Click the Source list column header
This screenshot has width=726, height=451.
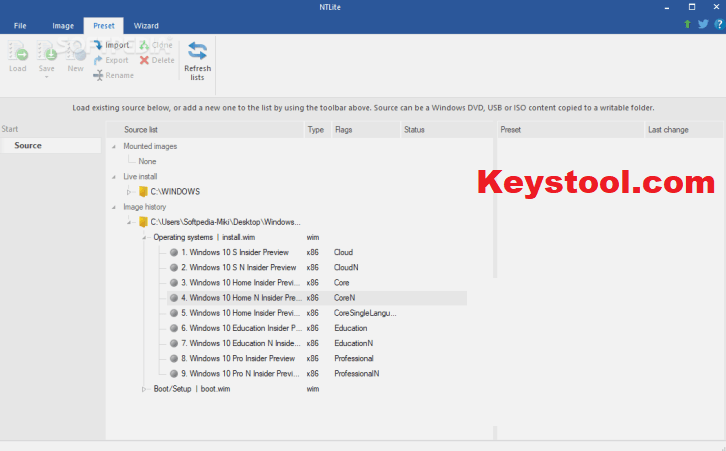pos(205,130)
